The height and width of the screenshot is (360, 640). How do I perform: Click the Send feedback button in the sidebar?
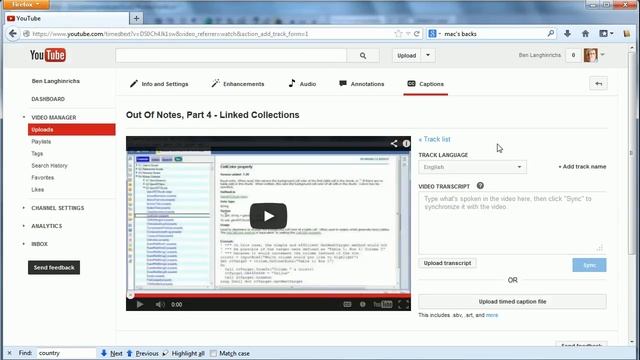tap(54, 267)
